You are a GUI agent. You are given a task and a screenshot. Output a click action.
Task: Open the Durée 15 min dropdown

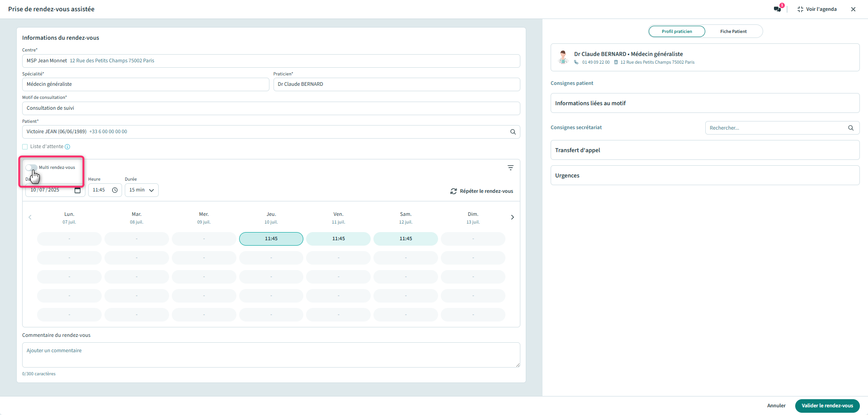142,190
